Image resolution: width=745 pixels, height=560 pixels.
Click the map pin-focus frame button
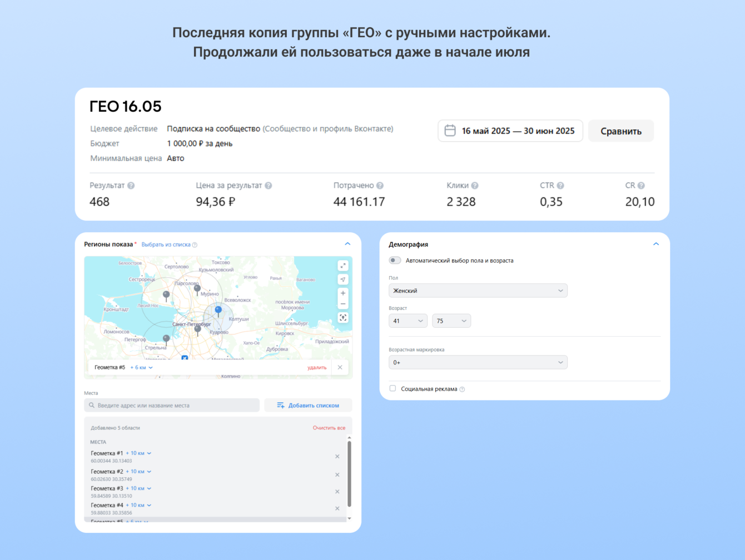(x=343, y=318)
